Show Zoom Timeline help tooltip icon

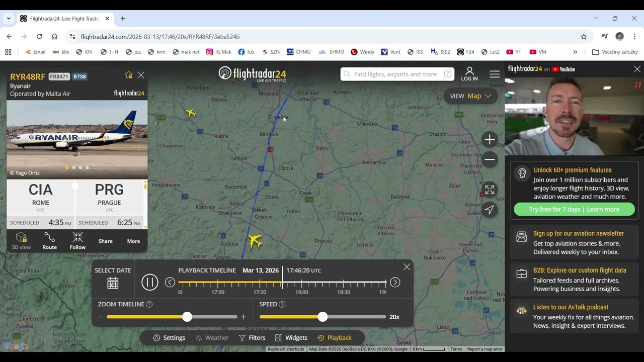click(x=149, y=304)
